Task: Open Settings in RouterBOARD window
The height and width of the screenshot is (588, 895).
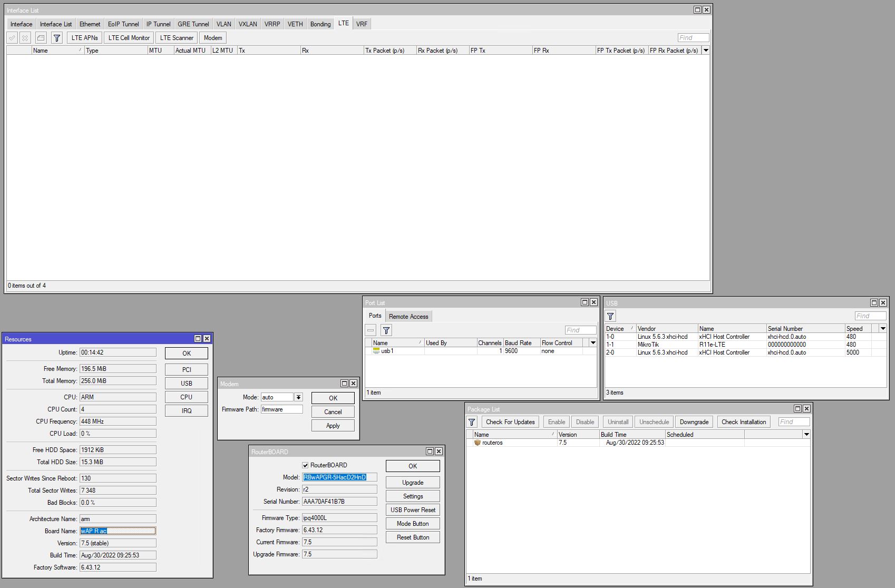Action: [413, 496]
